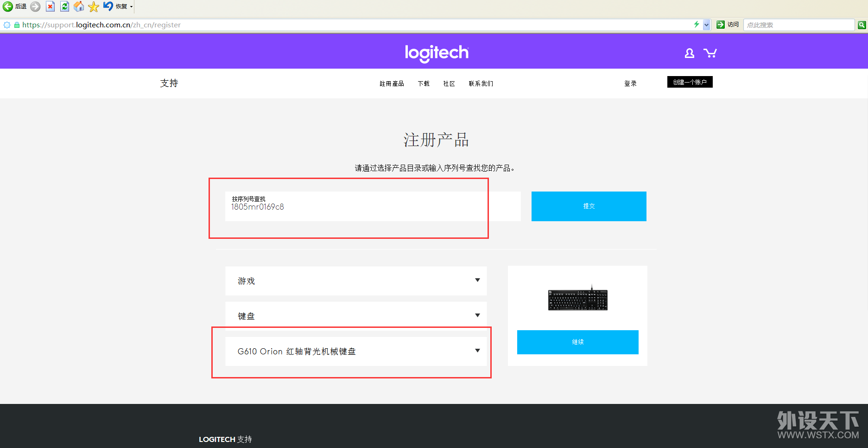The height and width of the screenshot is (448, 868).
Task: Click the page site icon beside URL
Action: pyautogui.click(x=7, y=25)
